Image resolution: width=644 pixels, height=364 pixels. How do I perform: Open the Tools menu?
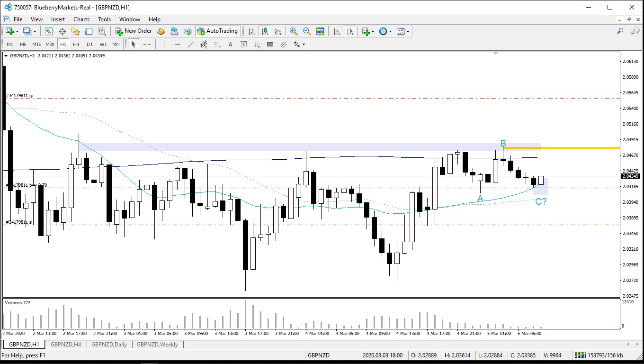pos(104,19)
